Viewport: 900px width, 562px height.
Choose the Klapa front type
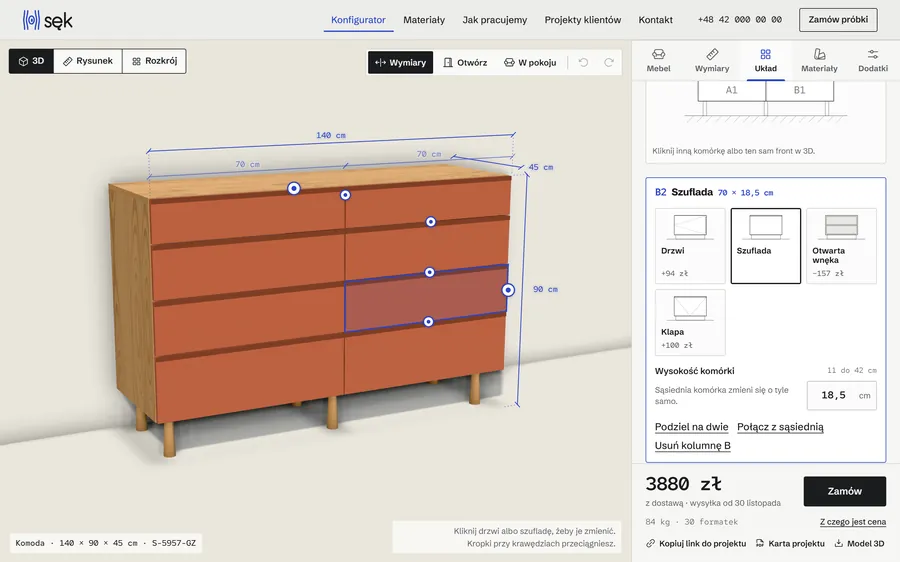(690, 322)
